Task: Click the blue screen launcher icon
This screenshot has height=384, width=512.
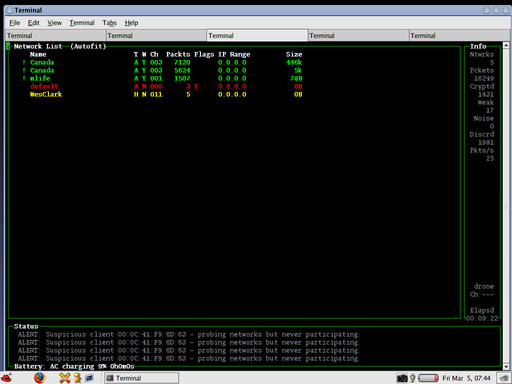Action: [89, 378]
